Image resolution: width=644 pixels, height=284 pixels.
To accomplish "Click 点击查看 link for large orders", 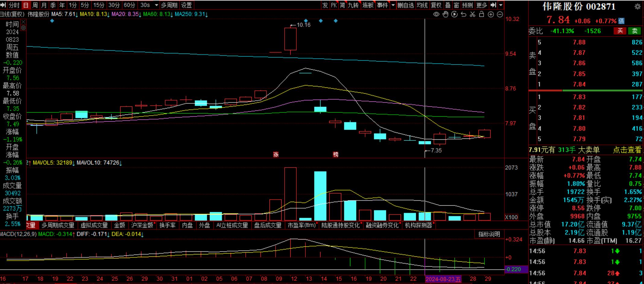I will click(627, 150).
